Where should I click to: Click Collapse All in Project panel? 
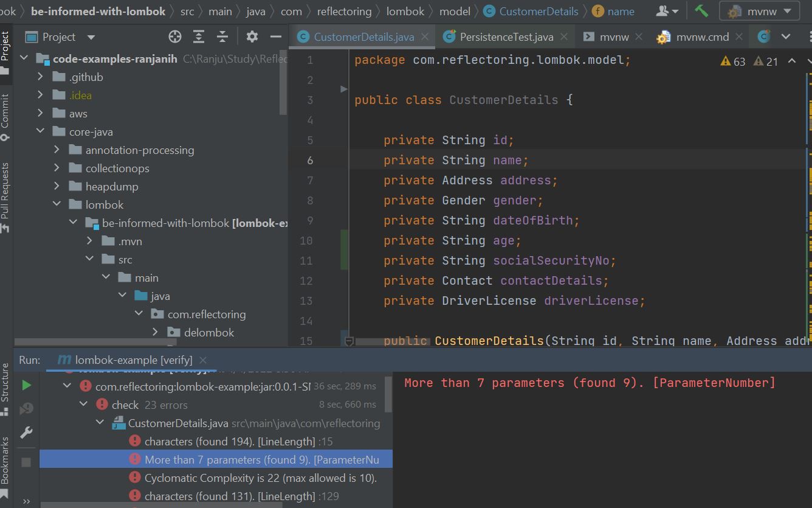(x=222, y=37)
